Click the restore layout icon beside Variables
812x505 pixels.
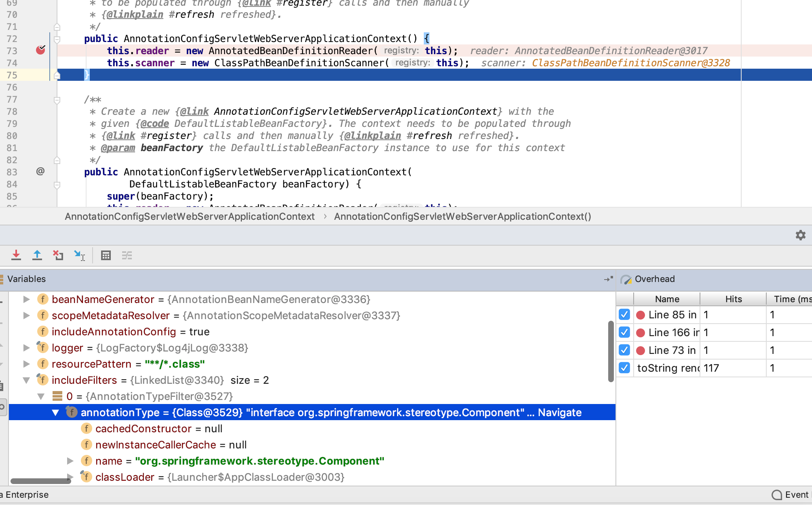(x=608, y=279)
